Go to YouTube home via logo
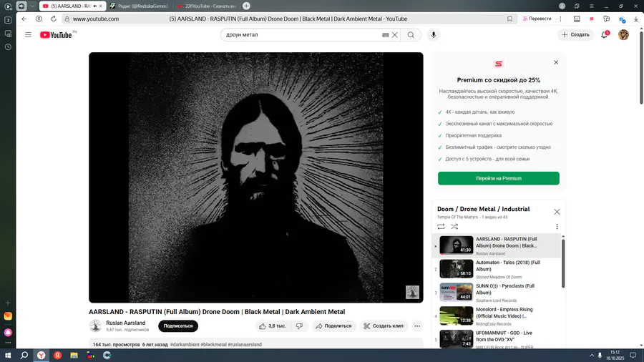Image resolution: width=644 pixels, height=362 pixels. click(56, 35)
